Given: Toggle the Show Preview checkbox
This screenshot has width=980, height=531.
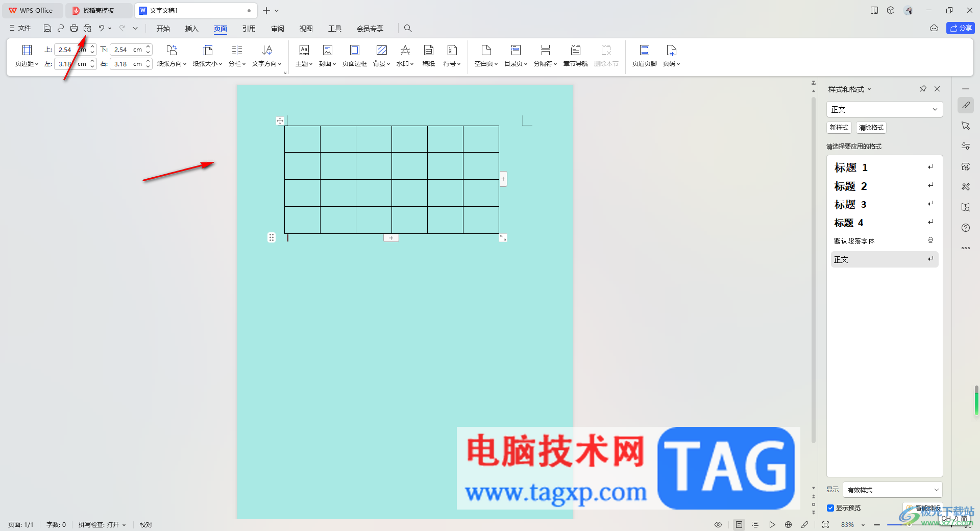Looking at the screenshot, I should click(830, 508).
